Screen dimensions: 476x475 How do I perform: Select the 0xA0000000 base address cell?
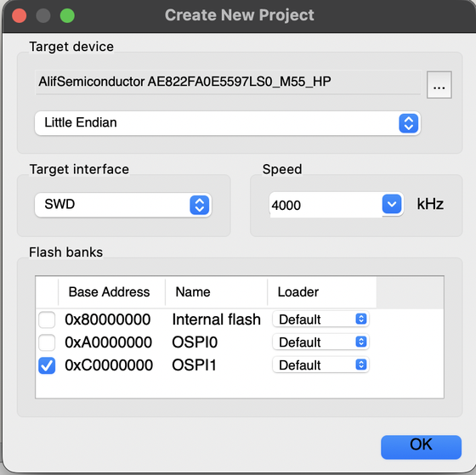point(109,342)
